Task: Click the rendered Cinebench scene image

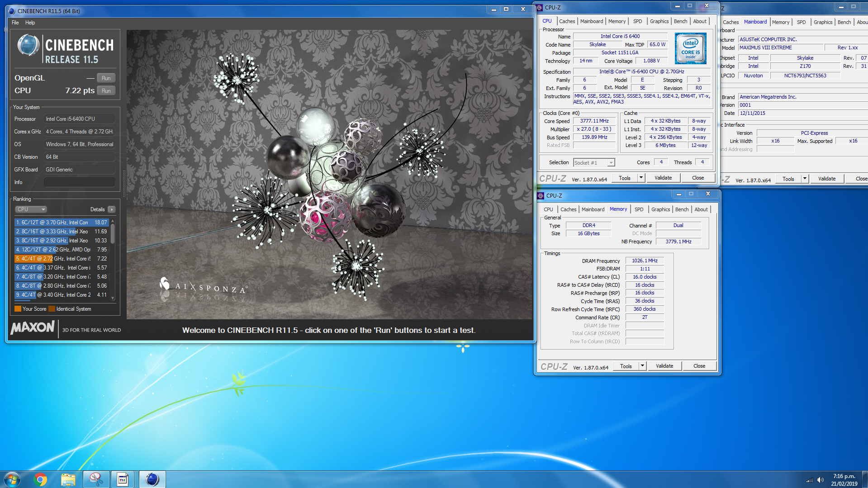Action: coord(330,175)
